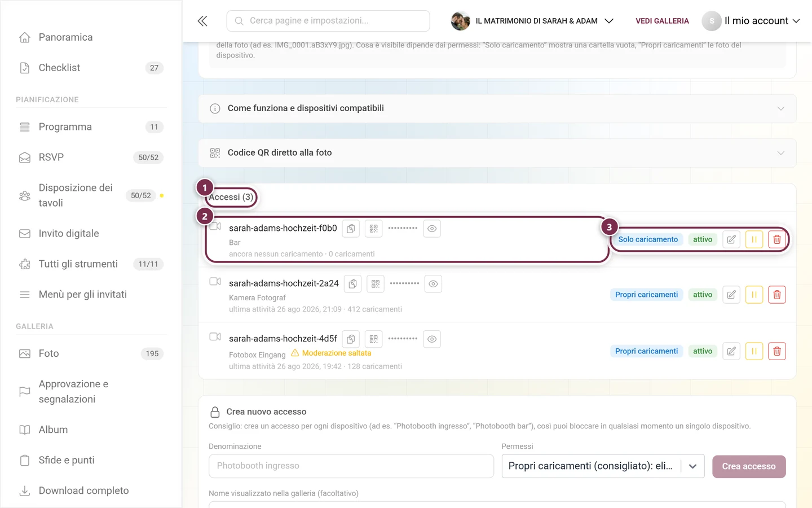Edit the Bar access entry

pos(731,239)
